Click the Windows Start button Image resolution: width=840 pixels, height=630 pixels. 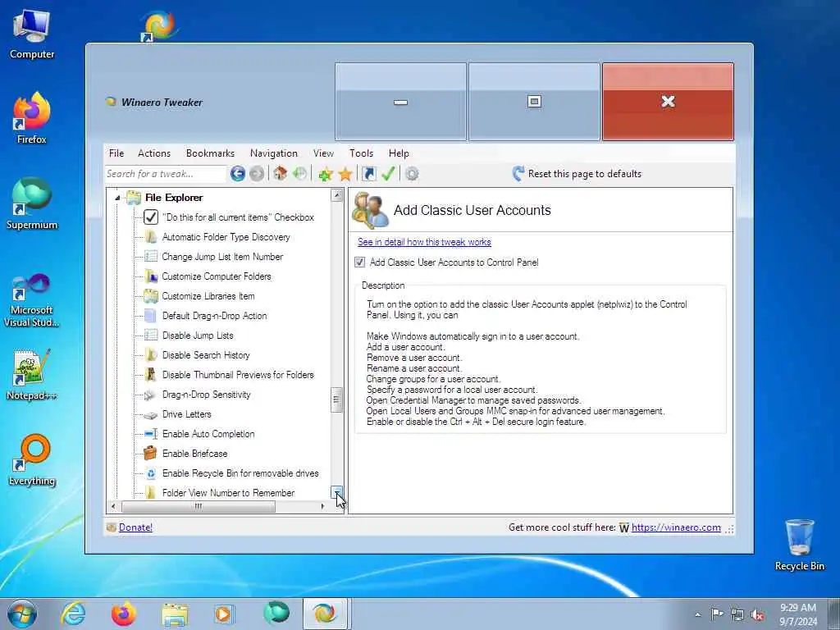tap(22, 614)
